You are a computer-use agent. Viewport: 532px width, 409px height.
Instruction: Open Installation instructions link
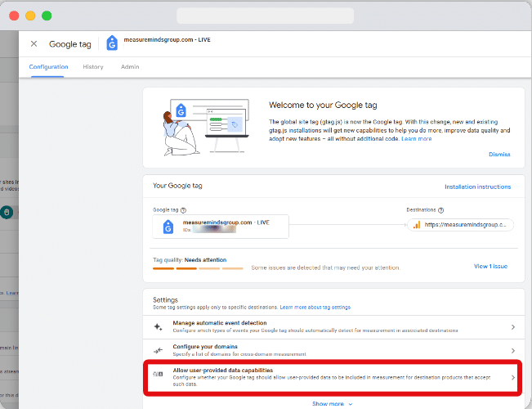tap(477, 187)
